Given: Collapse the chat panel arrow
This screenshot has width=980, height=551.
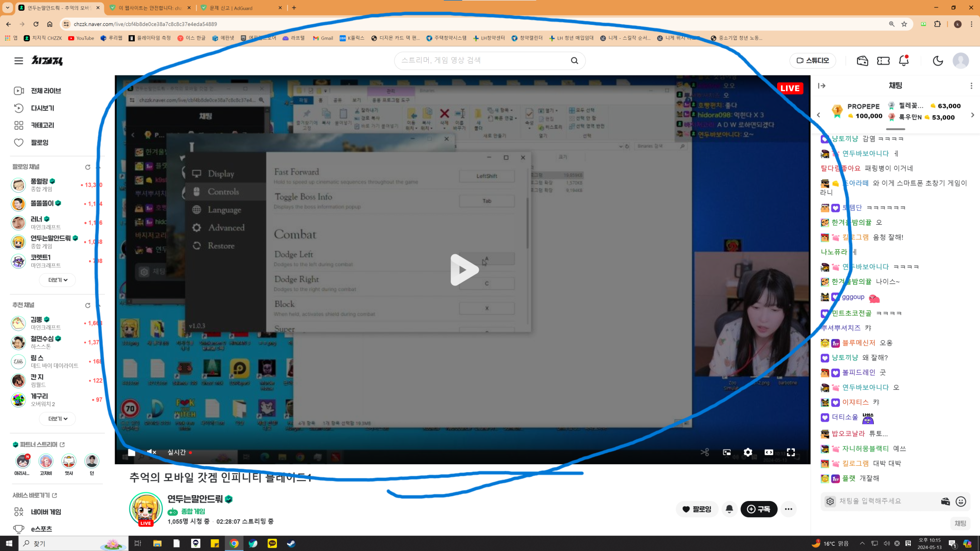Looking at the screenshot, I should 822,86.
